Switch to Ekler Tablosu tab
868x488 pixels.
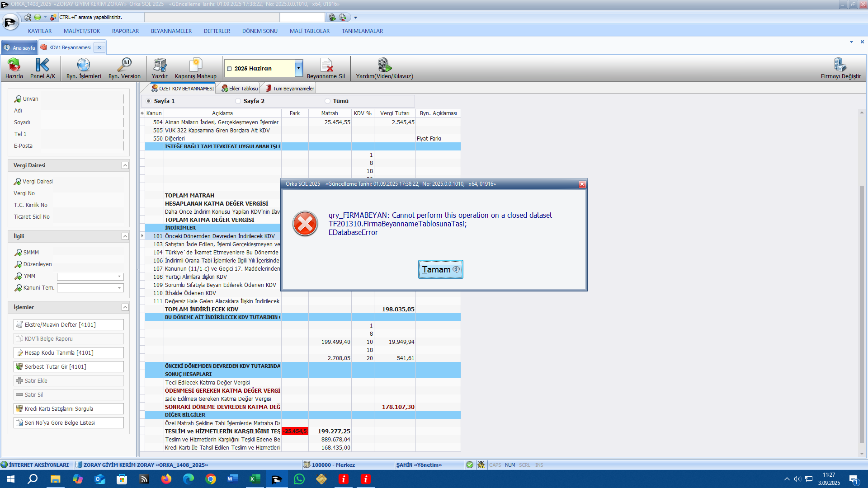(x=240, y=89)
